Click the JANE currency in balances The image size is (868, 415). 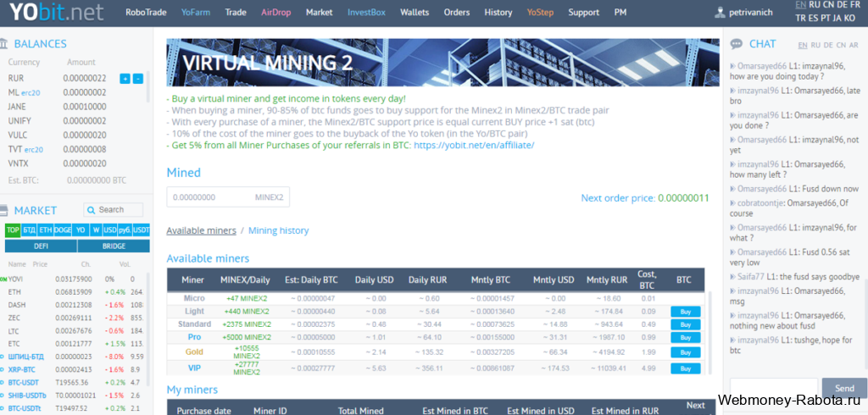pyautogui.click(x=17, y=107)
